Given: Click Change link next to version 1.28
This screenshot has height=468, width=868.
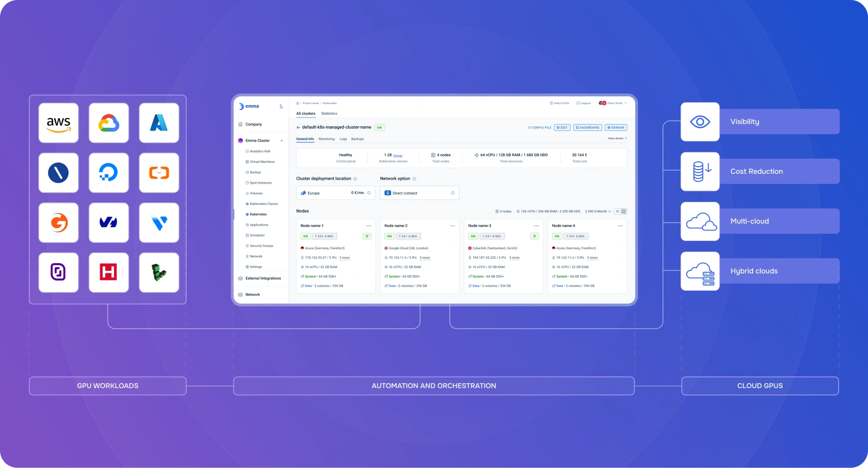Looking at the screenshot, I should pyautogui.click(x=398, y=156).
